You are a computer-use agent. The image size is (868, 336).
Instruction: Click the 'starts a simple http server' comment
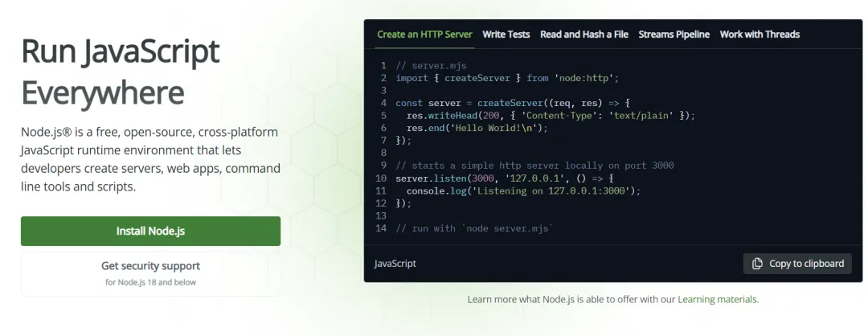click(x=534, y=166)
